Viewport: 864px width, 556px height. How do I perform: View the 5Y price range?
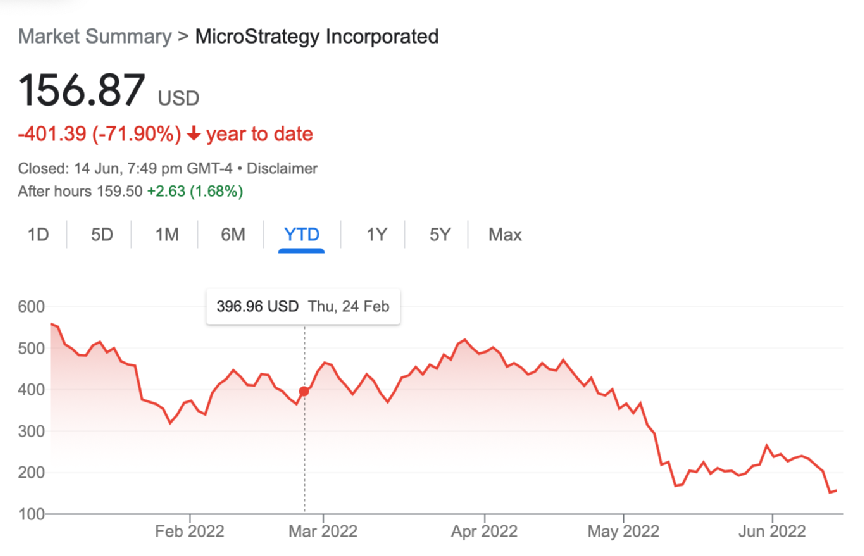440,235
